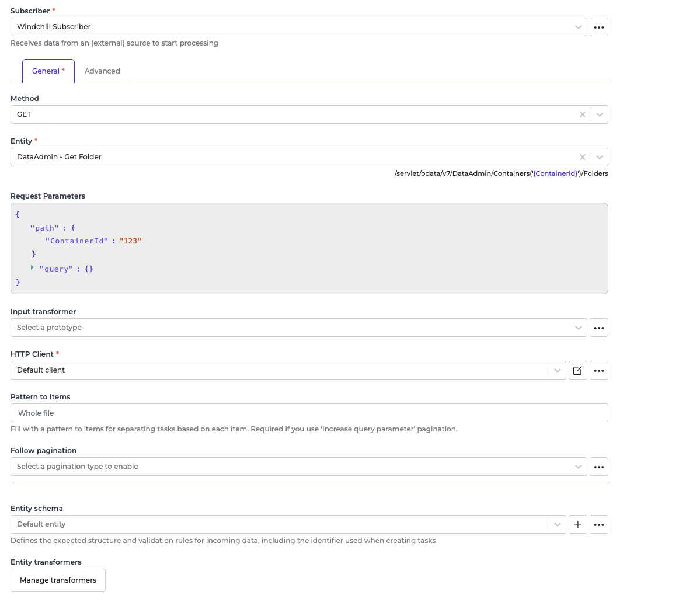
Task: Open Follow pagination ellipsis options menu
Action: point(598,467)
